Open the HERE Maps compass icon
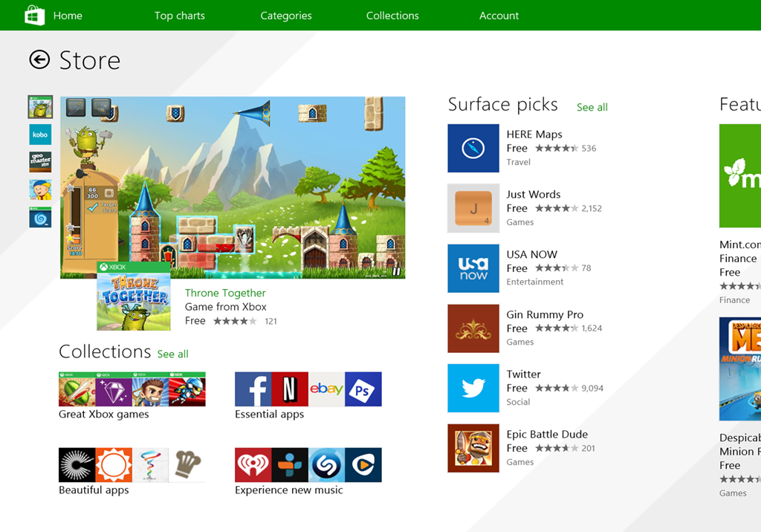 click(473, 149)
